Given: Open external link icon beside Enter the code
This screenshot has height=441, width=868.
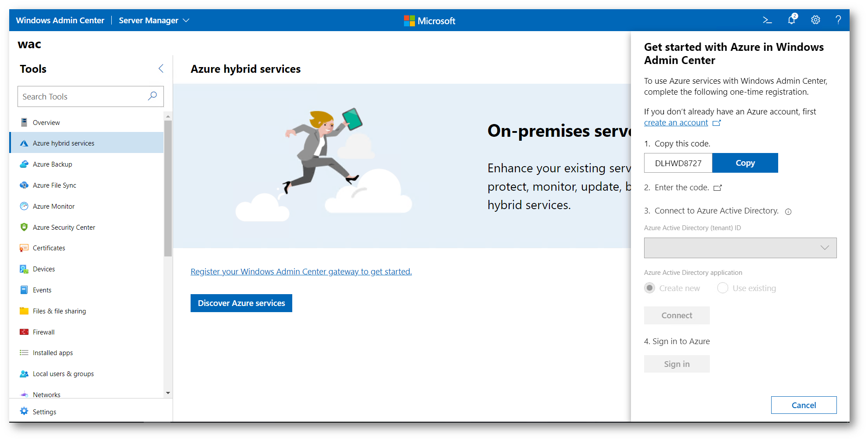Looking at the screenshot, I should pos(717,188).
